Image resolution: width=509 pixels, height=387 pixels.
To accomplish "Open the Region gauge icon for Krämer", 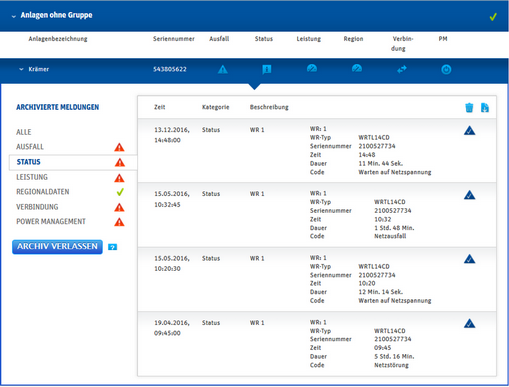I will 357,69.
